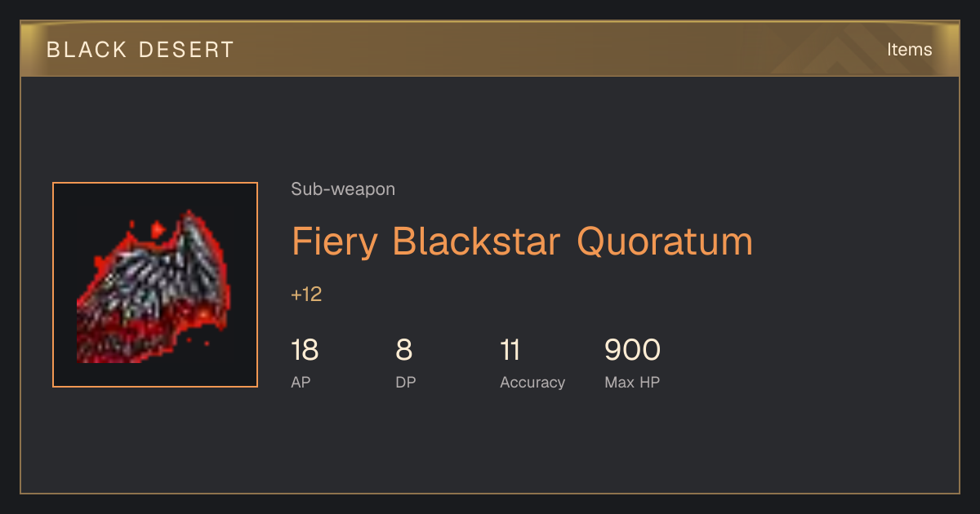The width and height of the screenshot is (980, 514).
Task: Click the +12 enhancement level text
Action: click(306, 295)
